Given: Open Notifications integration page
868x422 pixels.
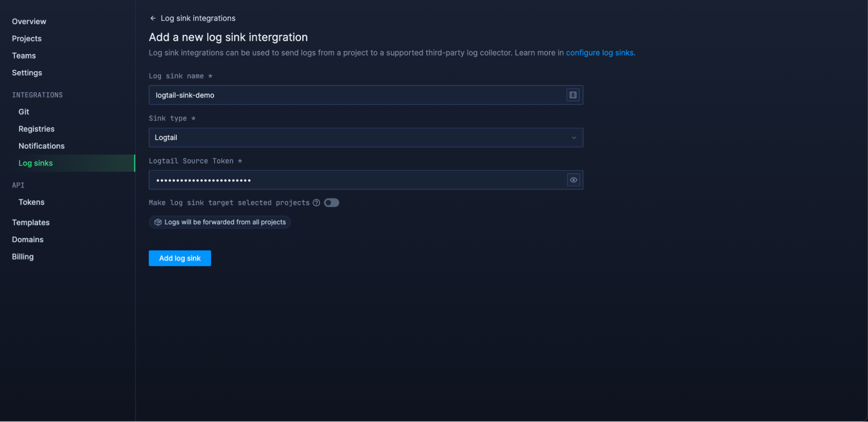Looking at the screenshot, I should pyautogui.click(x=42, y=146).
